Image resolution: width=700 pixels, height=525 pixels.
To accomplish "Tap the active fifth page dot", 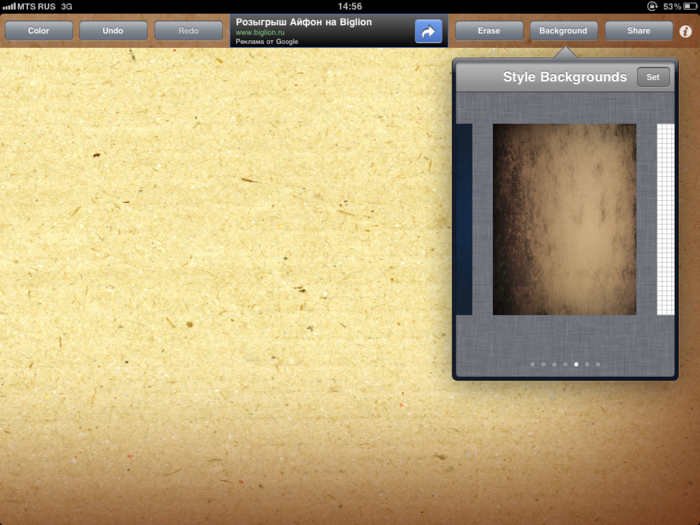I will 576,364.
